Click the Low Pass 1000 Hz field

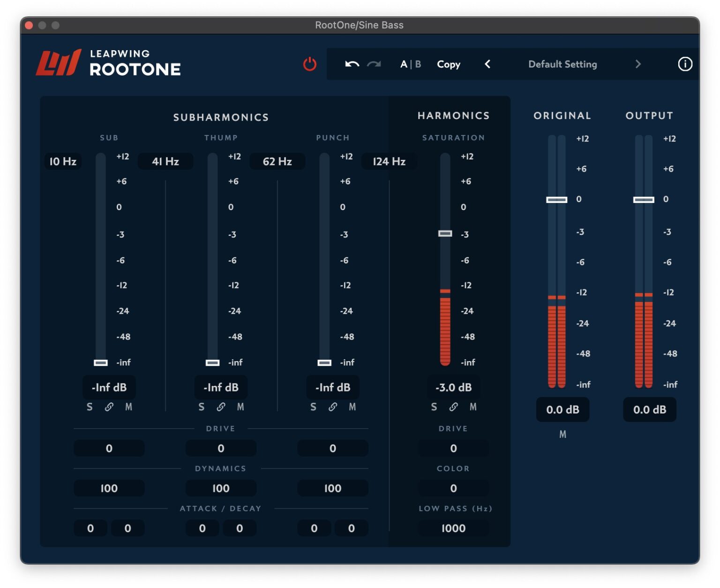click(453, 528)
